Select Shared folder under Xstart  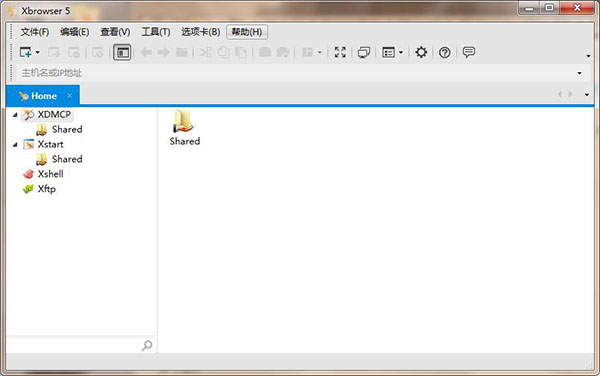pyautogui.click(x=67, y=159)
